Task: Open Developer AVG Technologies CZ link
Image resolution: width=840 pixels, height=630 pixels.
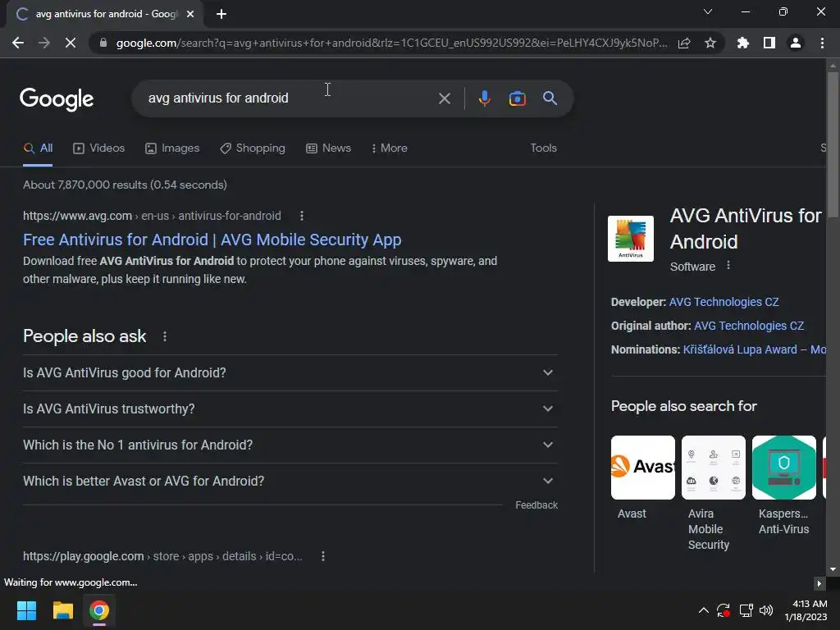Action: pos(724,302)
